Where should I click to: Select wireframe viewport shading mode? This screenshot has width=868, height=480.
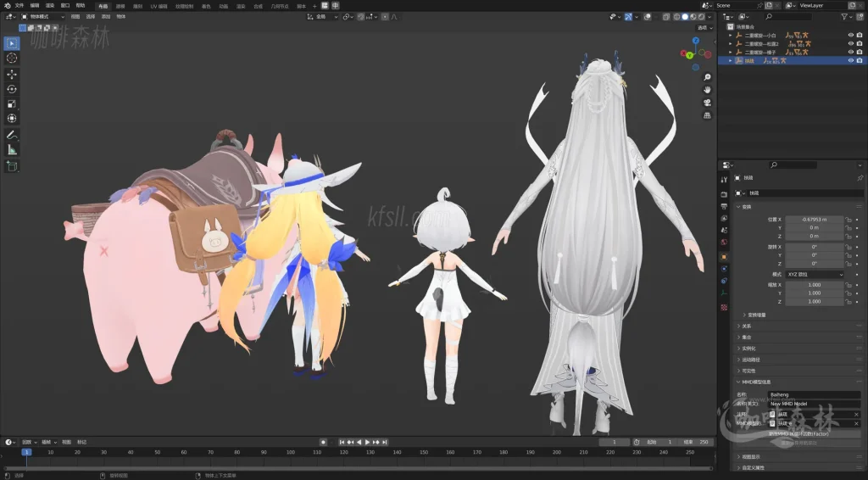coord(676,17)
